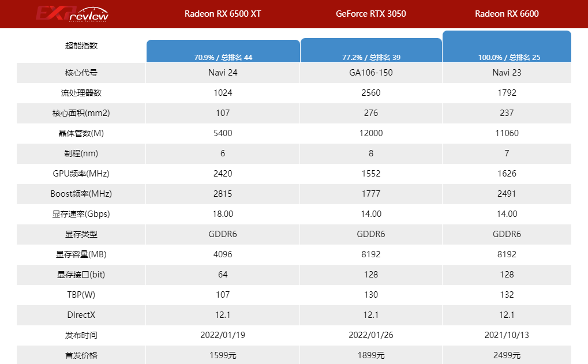The width and height of the screenshot is (588, 364).
Task: Click the 首发价格 row label
Action: [81, 356]
